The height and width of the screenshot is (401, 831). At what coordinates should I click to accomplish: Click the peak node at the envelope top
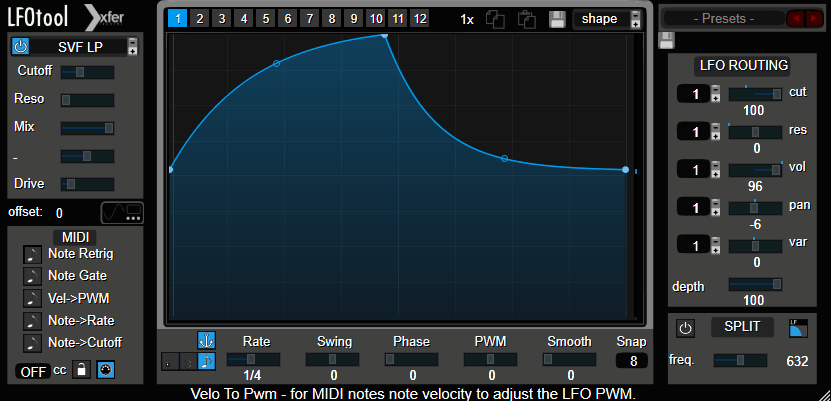tap(385, 35)
